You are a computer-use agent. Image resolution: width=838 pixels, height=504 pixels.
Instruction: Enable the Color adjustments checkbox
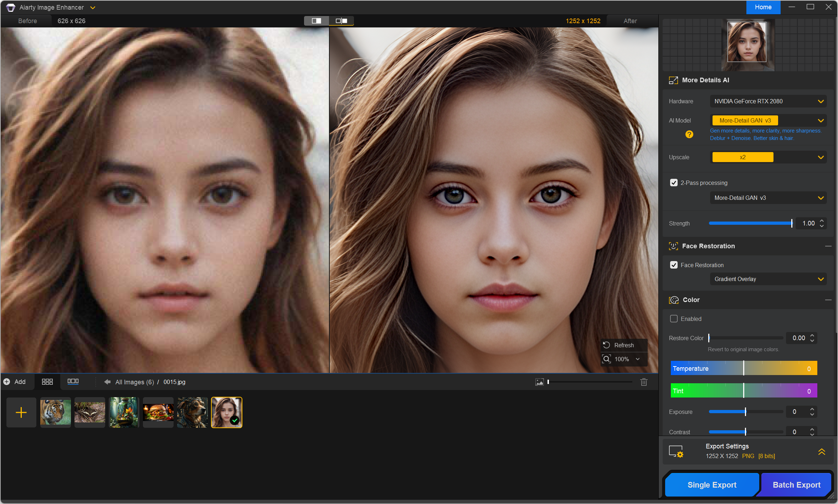pyautogui.click(x=674, y=319)
